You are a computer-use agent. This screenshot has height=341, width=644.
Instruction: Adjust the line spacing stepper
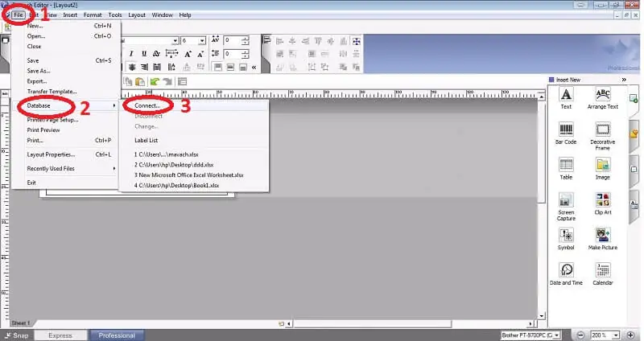pos(246,54)
